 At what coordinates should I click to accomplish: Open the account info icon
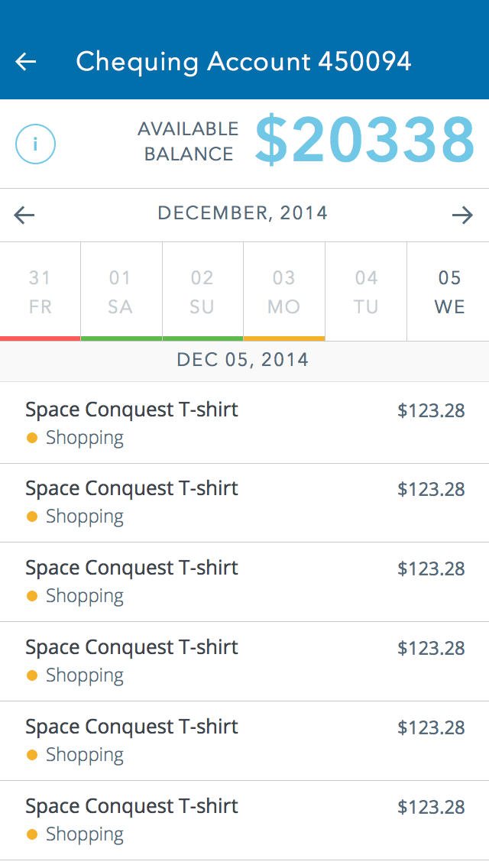[36, 144]
